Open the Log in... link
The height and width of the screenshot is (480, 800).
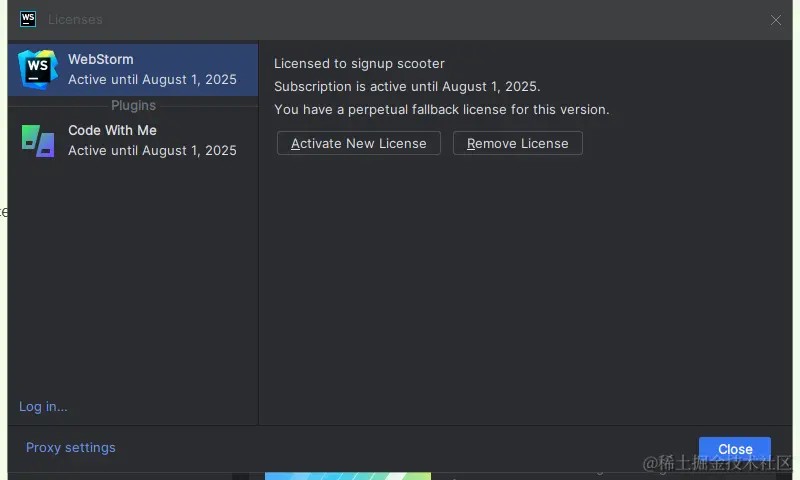43,407
